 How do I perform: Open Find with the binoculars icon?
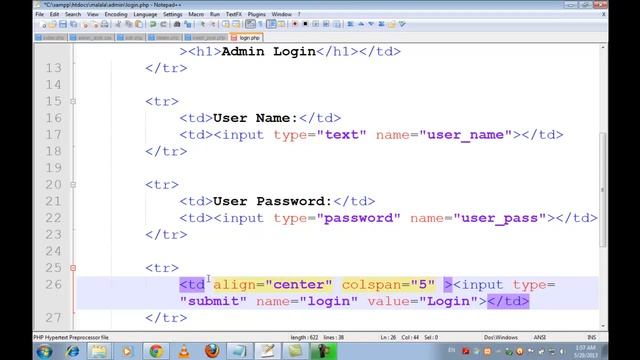pyautogui.click(x=177, y=24)
